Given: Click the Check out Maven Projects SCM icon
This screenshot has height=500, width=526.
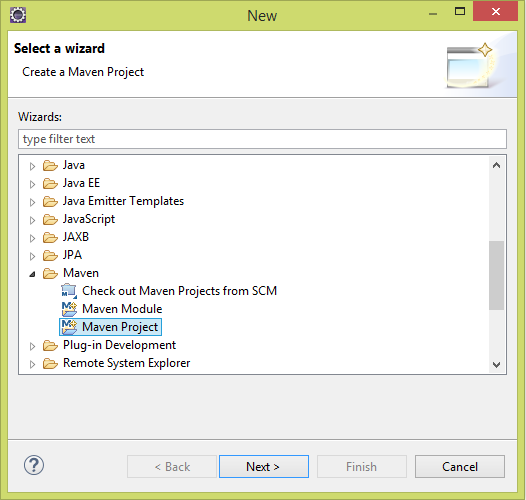Looking at the screenshot, I should (x=69, y=291).
